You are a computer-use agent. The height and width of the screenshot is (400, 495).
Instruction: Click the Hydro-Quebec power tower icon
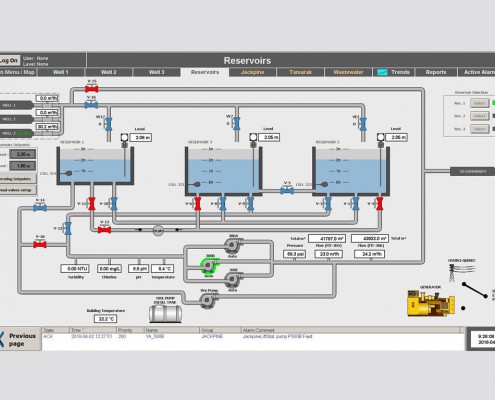pyautogui.click(x=452, y=273)
